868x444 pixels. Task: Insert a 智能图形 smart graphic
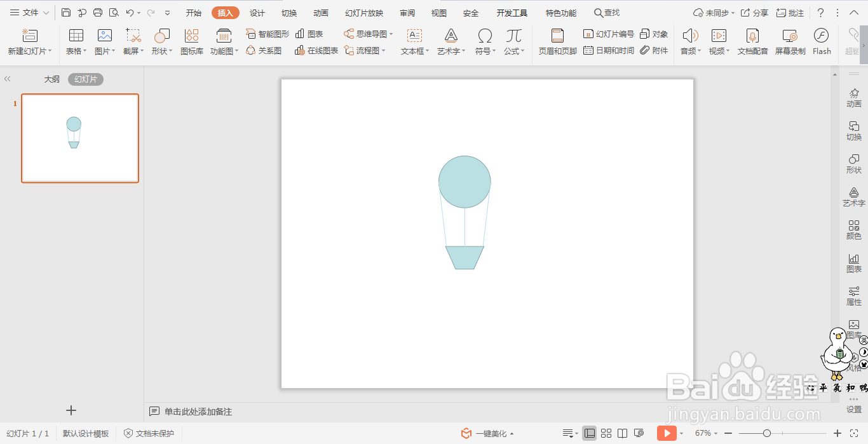pyautogui.click(x=268, y=34)
